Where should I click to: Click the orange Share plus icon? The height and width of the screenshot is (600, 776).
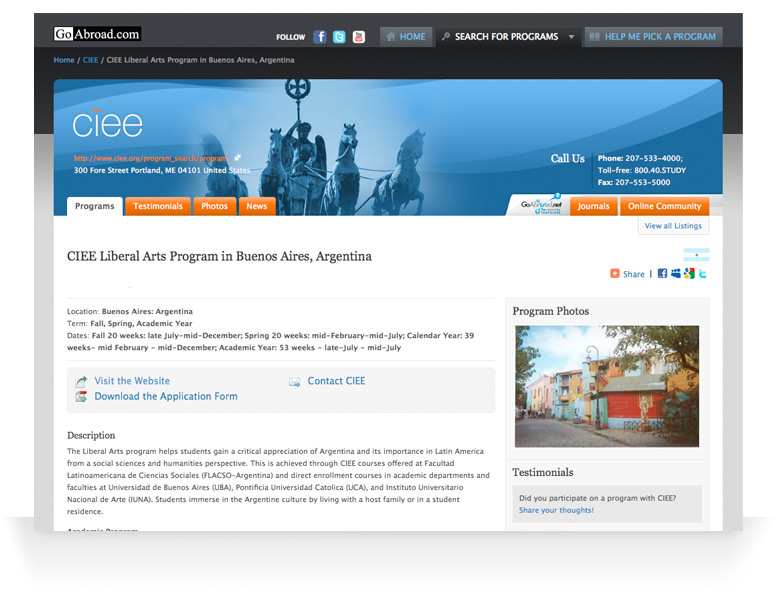[x=615, y=273]
